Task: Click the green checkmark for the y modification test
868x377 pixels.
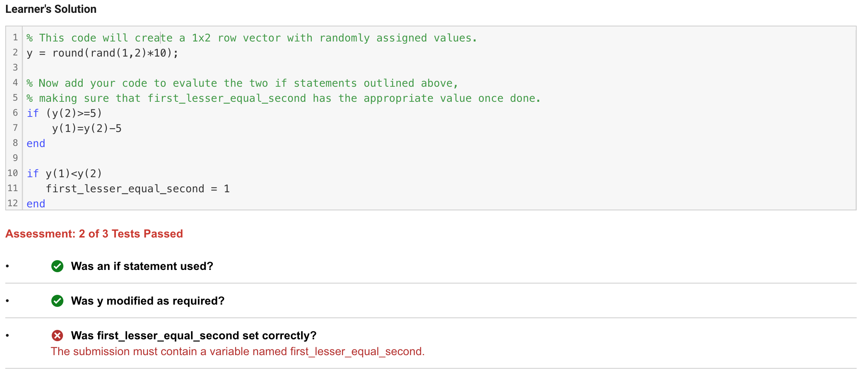Action: [57, 301]
